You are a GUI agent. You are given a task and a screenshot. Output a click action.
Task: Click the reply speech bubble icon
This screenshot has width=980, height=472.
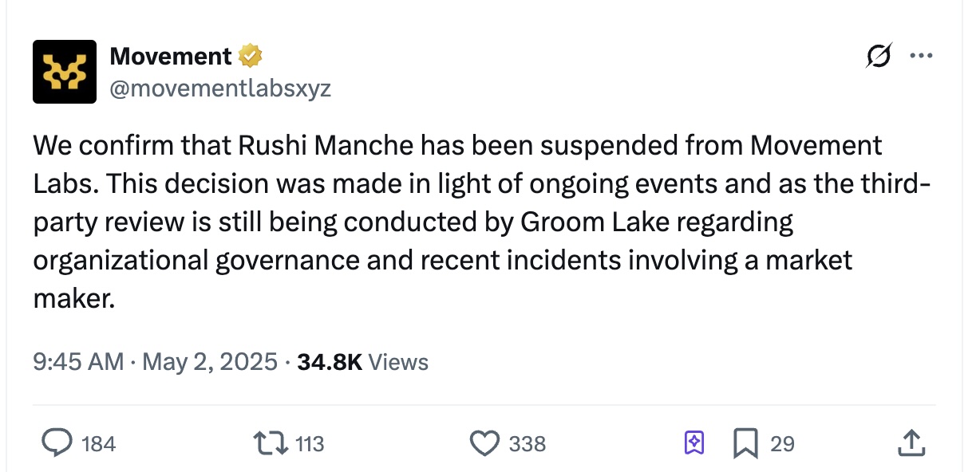pos(57,442)
